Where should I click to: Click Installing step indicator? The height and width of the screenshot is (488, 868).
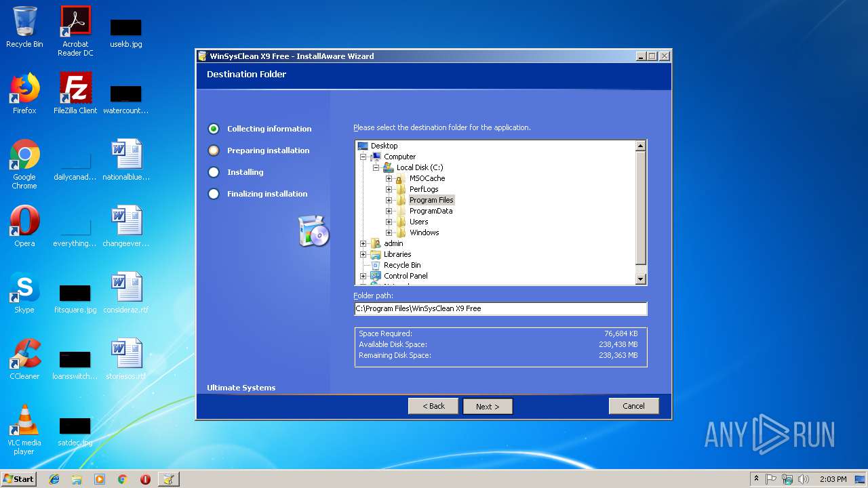(214, 172)
